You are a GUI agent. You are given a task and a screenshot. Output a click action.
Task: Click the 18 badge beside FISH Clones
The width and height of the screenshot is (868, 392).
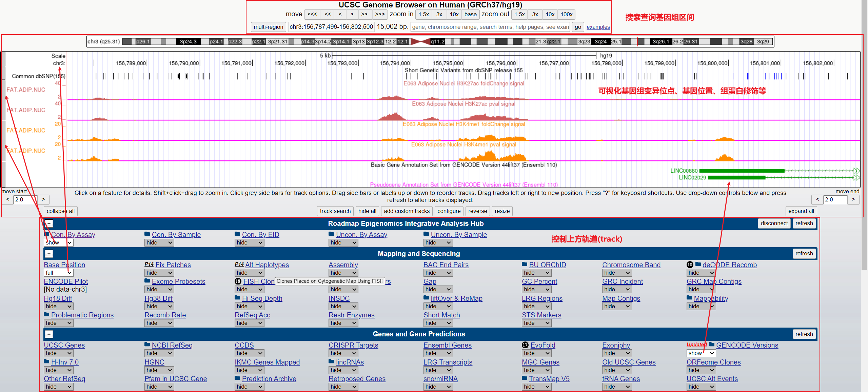click(238, 281)
